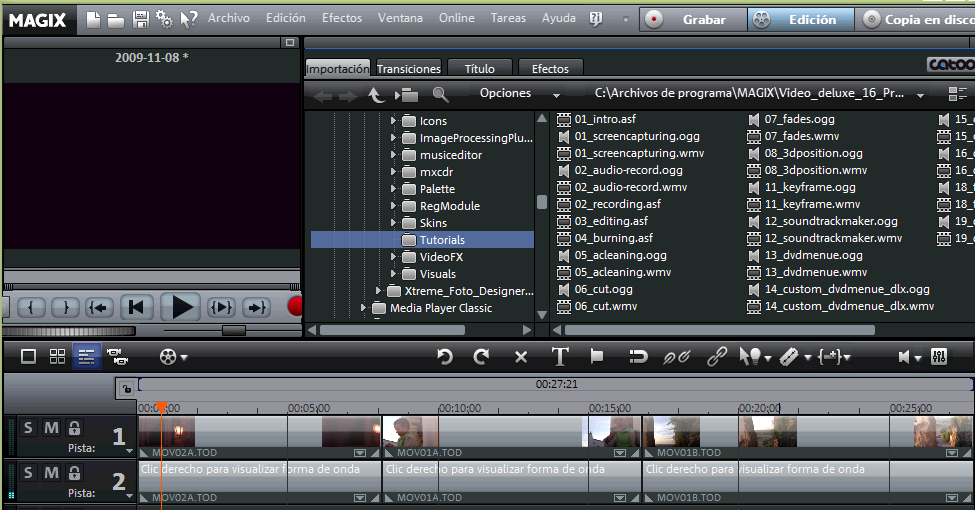Open the audio mixer icon
This screenshot has width=975, height=510.
(939, 356)
